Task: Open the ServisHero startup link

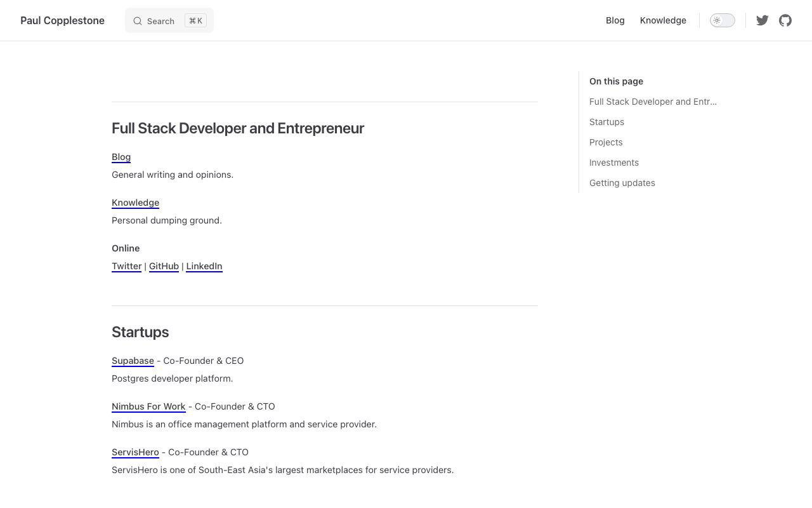Action: point(135,452)
